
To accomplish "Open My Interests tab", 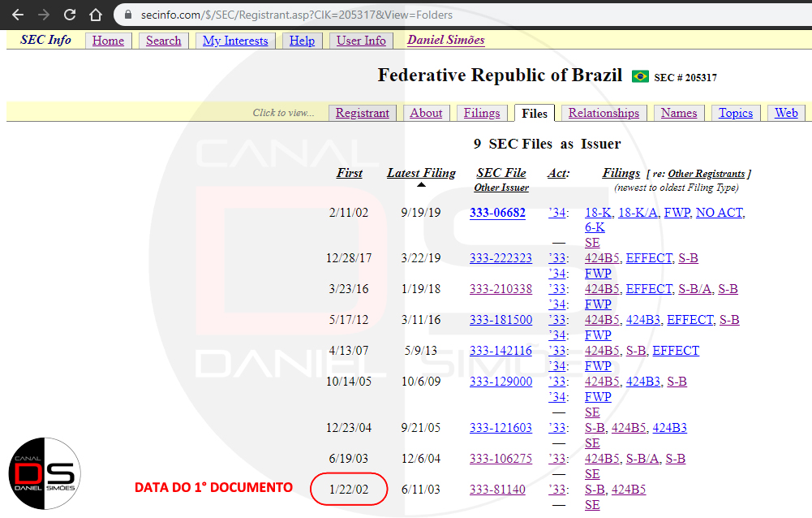I will coord(235,41).
